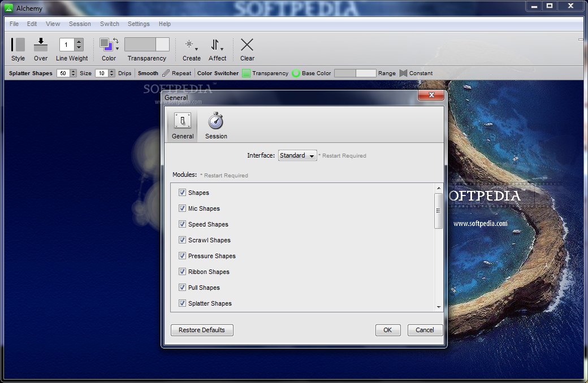Open the Create star icon
Viewport: 588px width, 383px height.
189,44
